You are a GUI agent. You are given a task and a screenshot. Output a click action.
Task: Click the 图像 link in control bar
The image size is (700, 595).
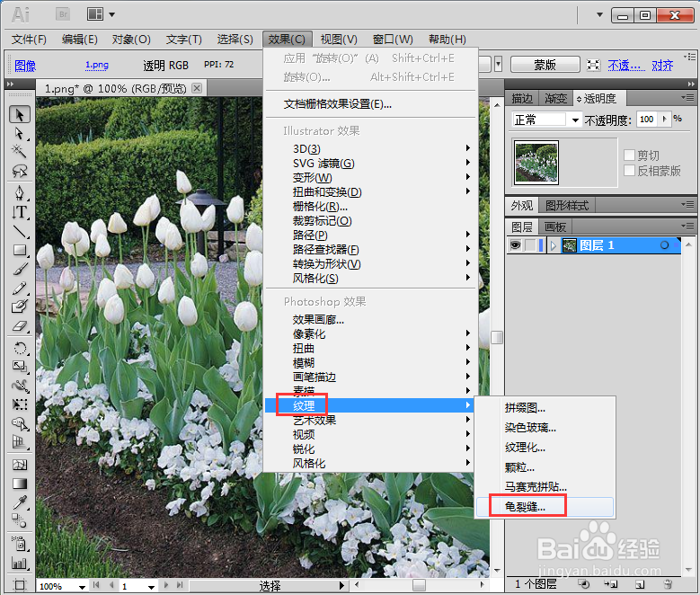coord(25,66)
